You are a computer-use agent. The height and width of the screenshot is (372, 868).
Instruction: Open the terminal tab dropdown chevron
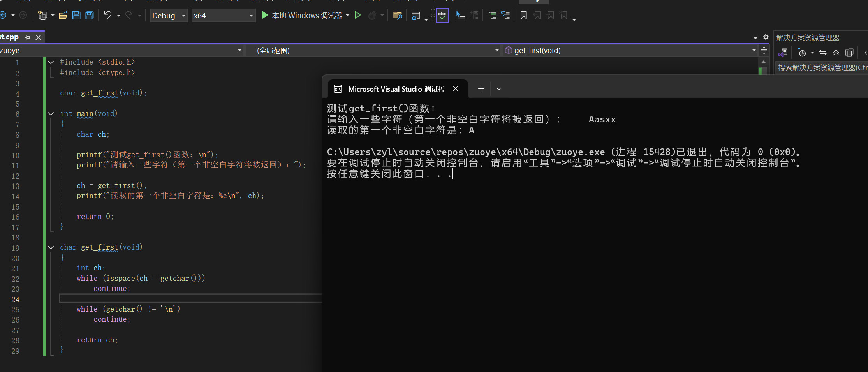(499, 89)
